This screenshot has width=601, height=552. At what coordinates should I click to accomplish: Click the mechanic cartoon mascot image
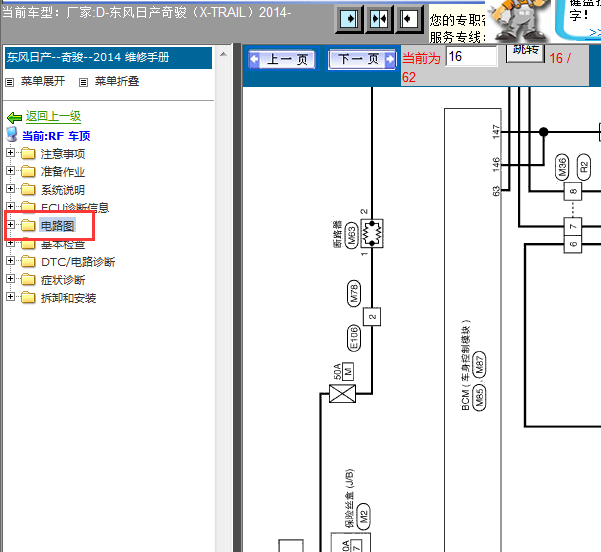(518, 21)
